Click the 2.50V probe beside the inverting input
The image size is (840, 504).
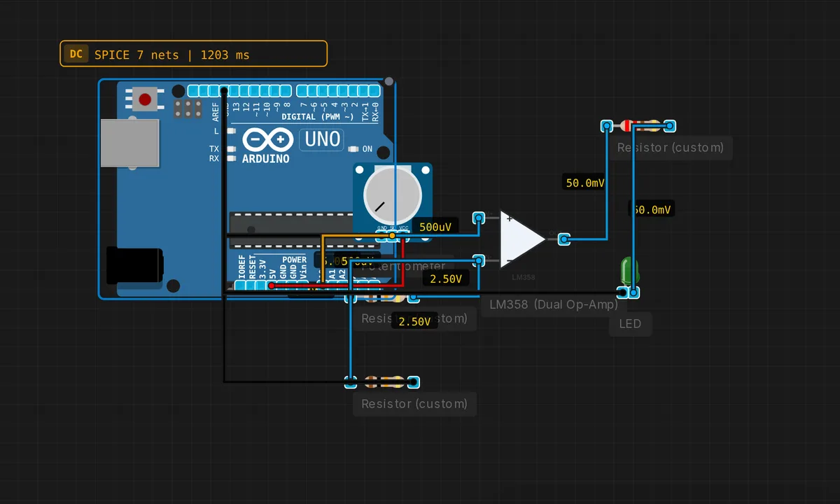[x=446, y=279]
